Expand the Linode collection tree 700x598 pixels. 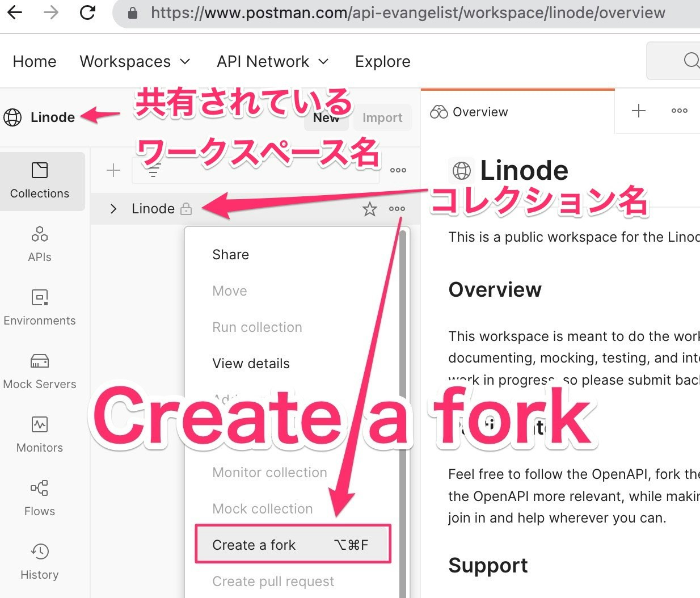point(113,209)
